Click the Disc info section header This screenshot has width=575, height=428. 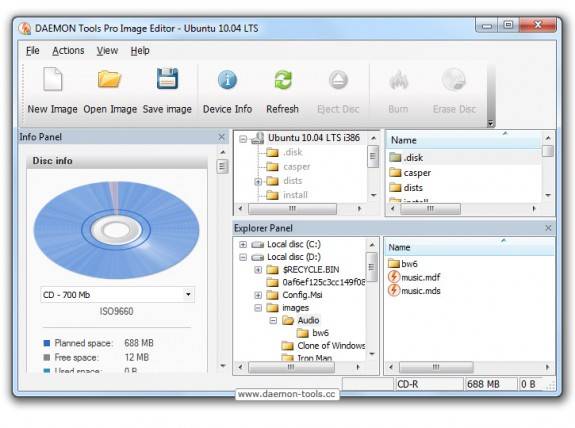click(117, 161)
